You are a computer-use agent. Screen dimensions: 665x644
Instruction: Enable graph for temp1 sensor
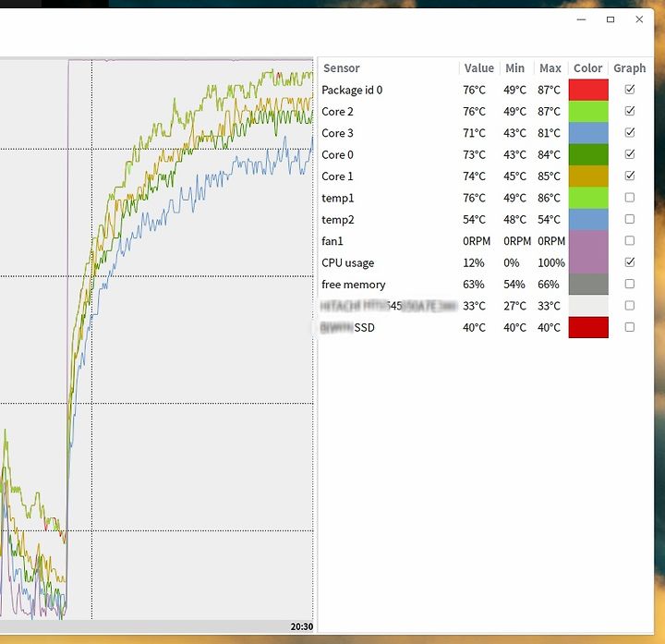pyautogui.click(x=629, y=198)
